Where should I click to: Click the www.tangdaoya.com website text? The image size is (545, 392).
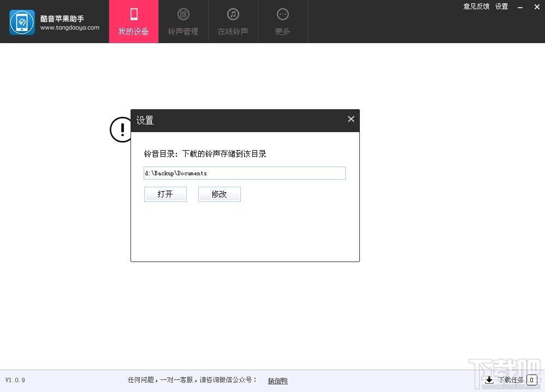tap(69, 27)
